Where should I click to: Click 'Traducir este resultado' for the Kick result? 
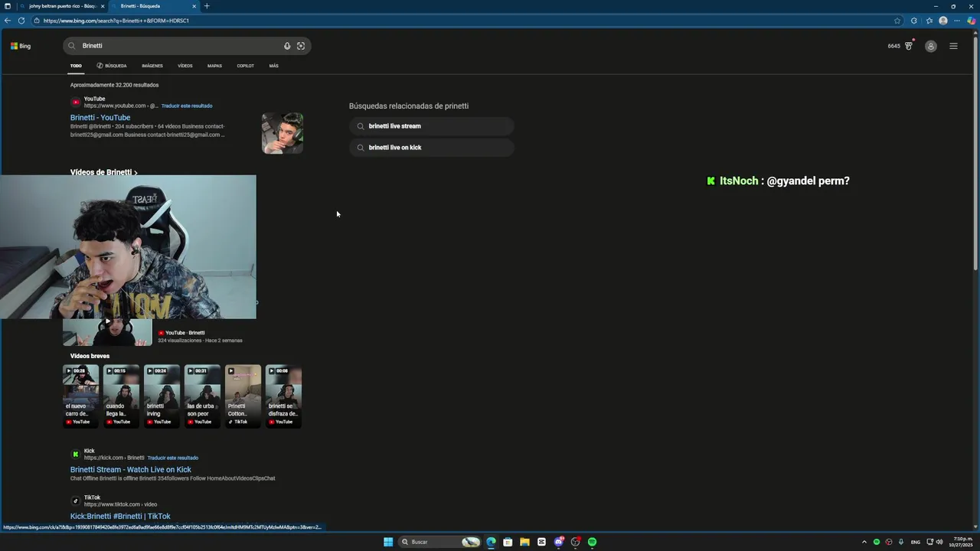click(x=173, y=458)
